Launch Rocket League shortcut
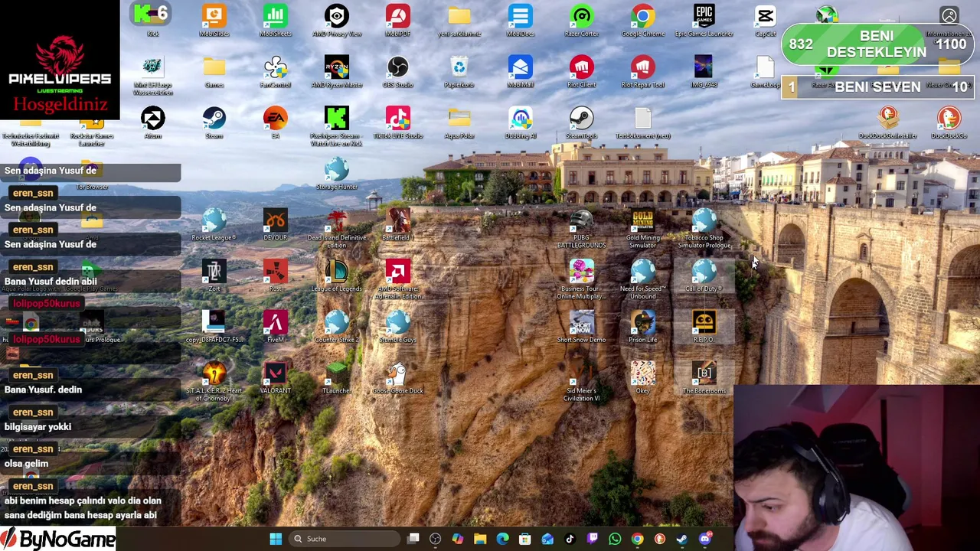Screen dimensions: 980x551 tap(214, 226)
